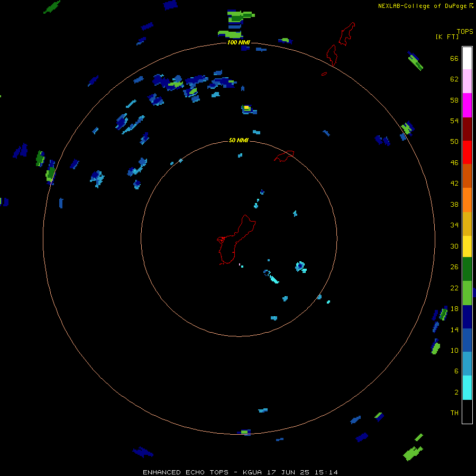The height and width of the screenshot is (476, 476).
Task: Click the legend value 38
Action: 454,204
